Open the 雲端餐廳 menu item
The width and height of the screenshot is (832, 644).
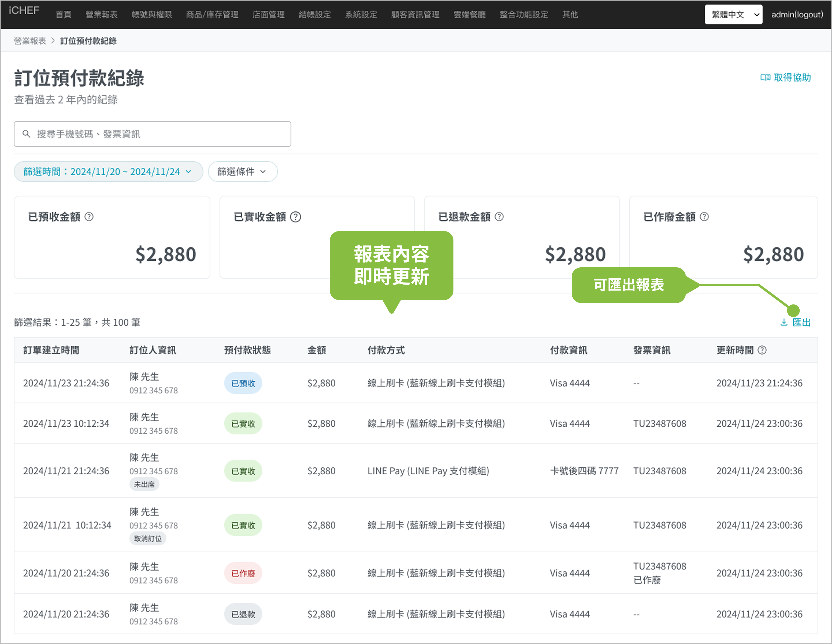tap(469, 15)
